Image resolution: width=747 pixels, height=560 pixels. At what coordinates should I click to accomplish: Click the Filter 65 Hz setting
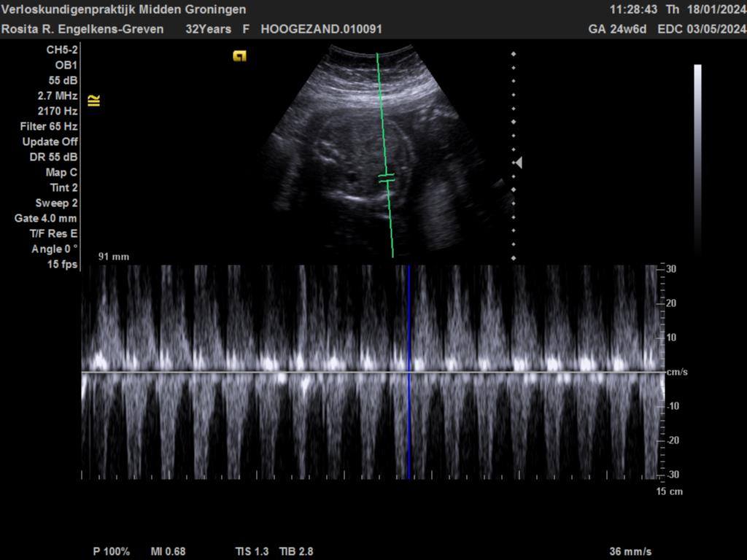tap(49, 126)
